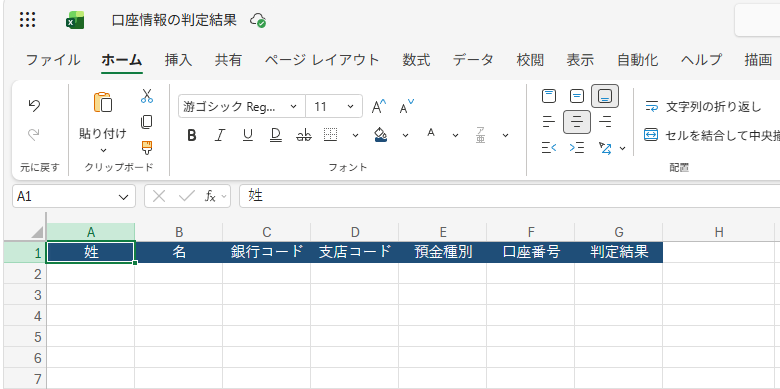Click the Excel app icon
This screenshot has height=389, width=780.
pyautogui.click(x=75, y=20)
